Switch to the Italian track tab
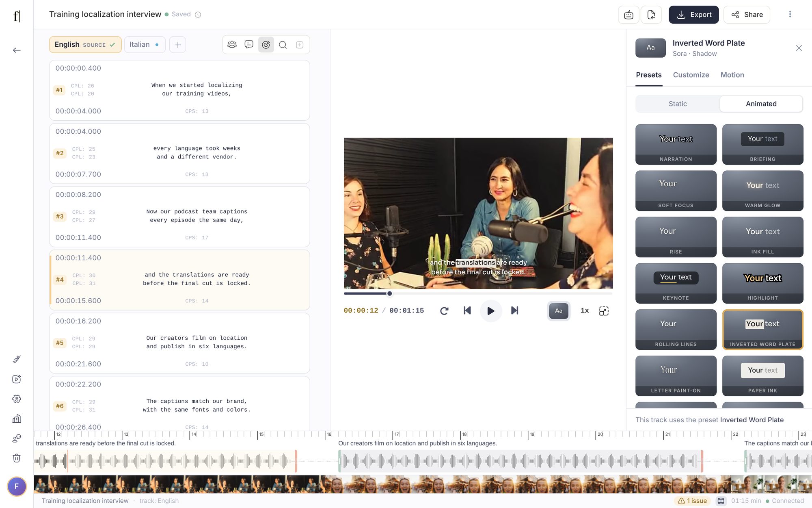Image resolution: width=812 pixels, height=508 pixels. tap(145, 45)
